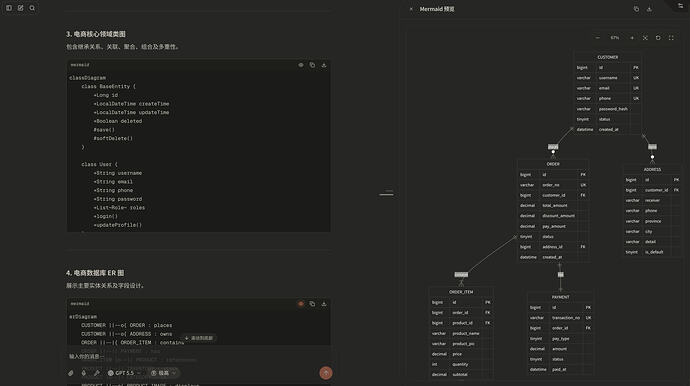Click '+LocalDateTime createTime' code line
The image size is (690, 386).
click(x=131, y=104)
